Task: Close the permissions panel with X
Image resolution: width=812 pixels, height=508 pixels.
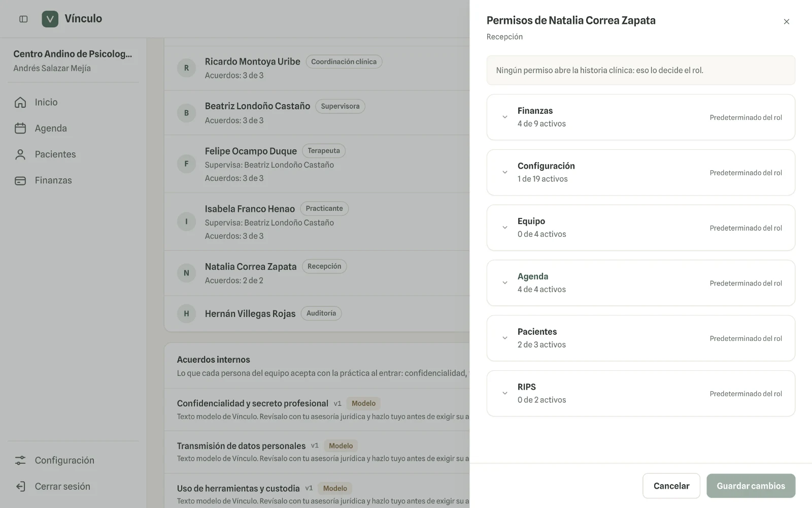Action: [x=787, y=21]
